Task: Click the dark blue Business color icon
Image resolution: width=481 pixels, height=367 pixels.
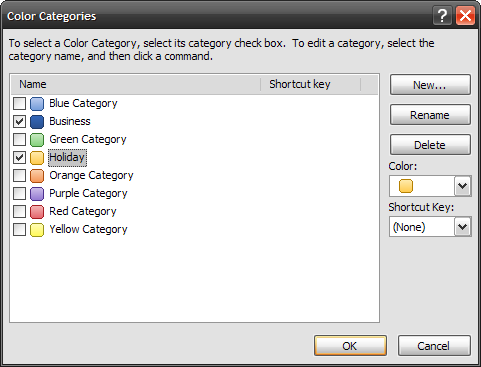Action: (x=37, y=122)
